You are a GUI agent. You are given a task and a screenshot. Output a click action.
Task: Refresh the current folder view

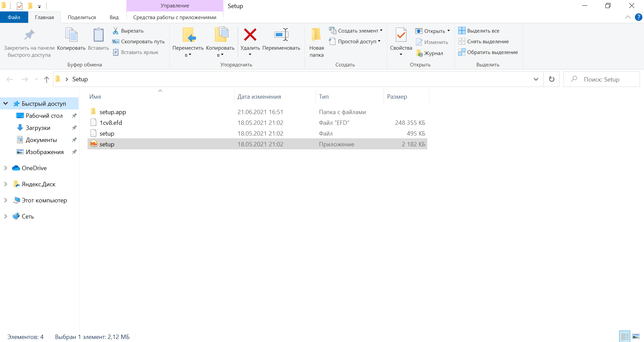pos(551,79)
